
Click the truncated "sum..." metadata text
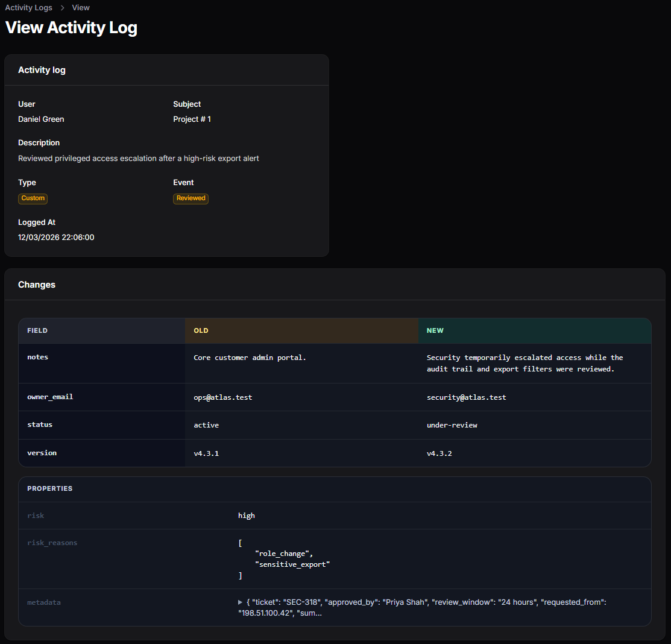coord(309,613)
